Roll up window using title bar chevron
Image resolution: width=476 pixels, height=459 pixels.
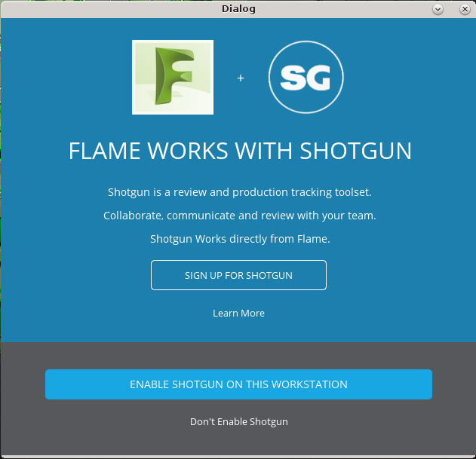[438, 9]
